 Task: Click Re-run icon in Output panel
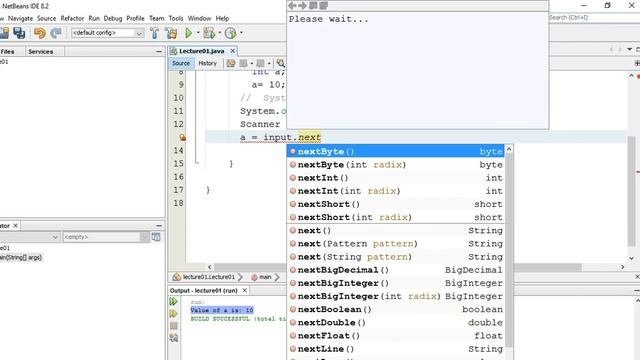tap(173, 302)
